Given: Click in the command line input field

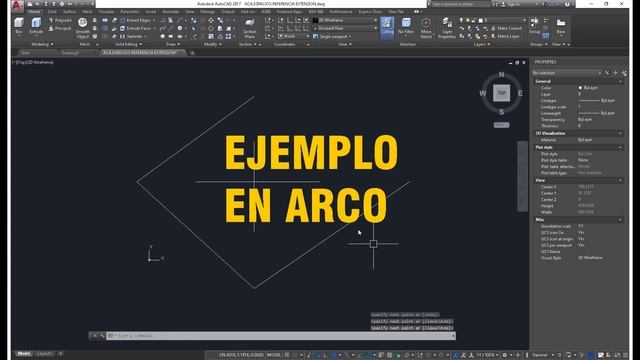Looking at the screenshot, I should (x=281, y=336).
